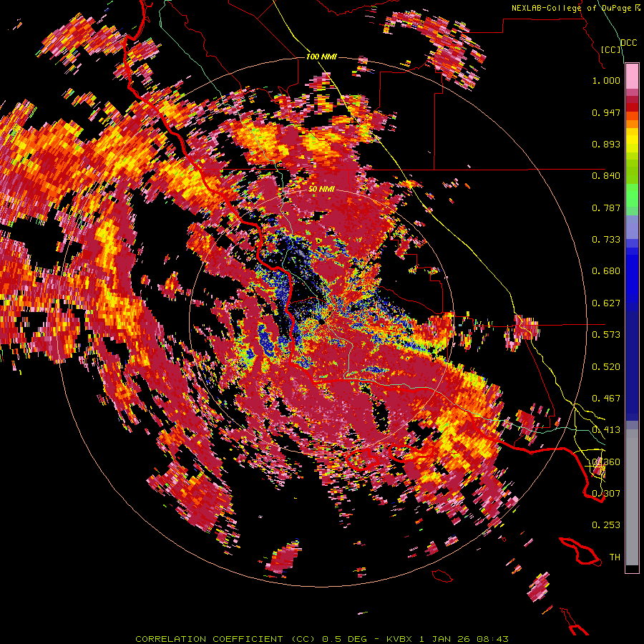Screen dimensions: 644x644
Task: Pick the gray segment of the color bar
Action: pos(632,497)
